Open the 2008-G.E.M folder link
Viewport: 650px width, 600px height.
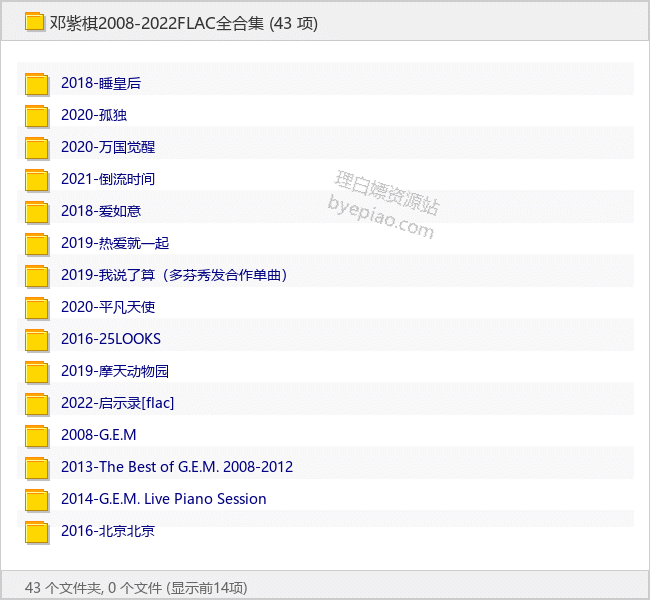click(99, 435)
